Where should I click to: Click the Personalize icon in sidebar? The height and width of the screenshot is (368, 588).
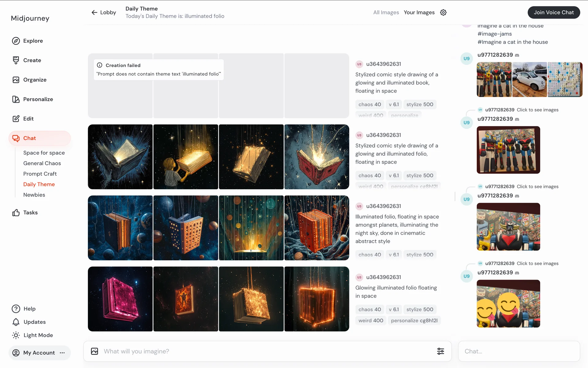tap(16, 99)
